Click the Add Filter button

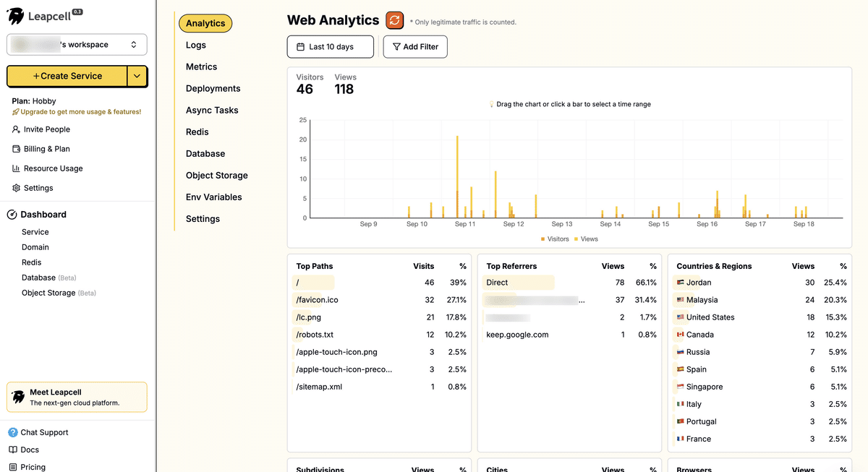click(x=415, y=47)
